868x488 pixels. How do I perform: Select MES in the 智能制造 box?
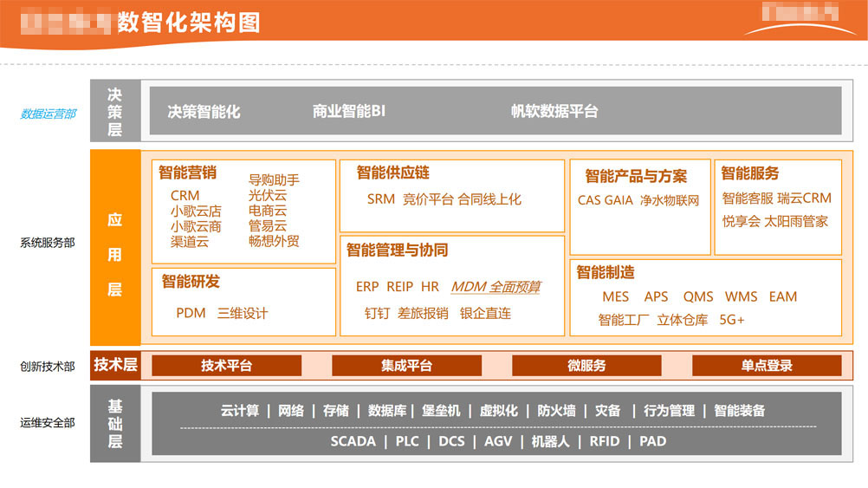coord(615,296)
